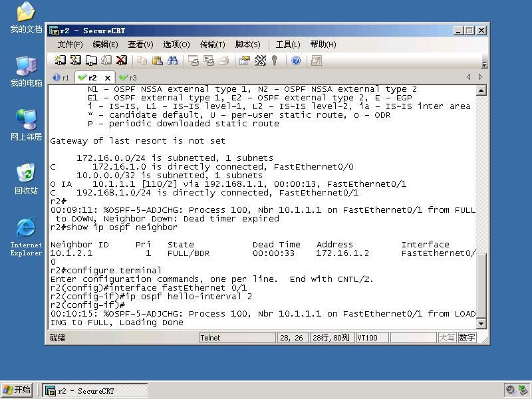Select 回收站 recycle bin desktop icon
The width and height of the screenshot is (532, 399).
click(x=26, y=178)
